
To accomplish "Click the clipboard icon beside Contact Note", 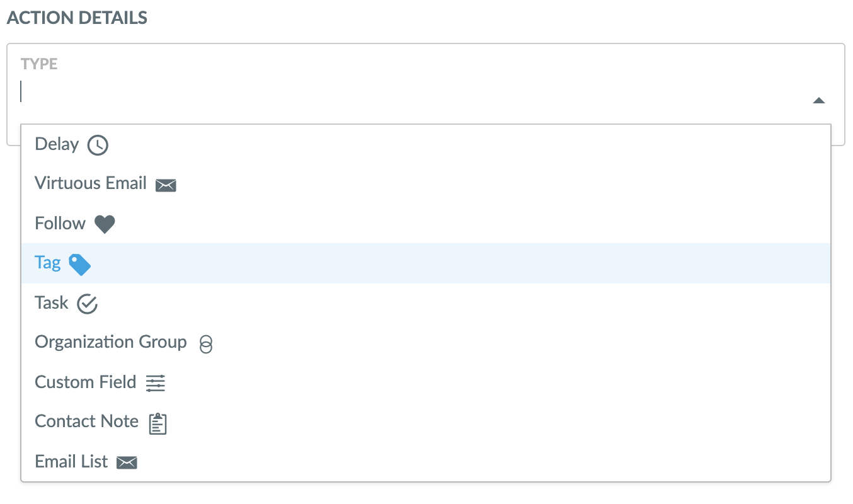I will point(157,423).
